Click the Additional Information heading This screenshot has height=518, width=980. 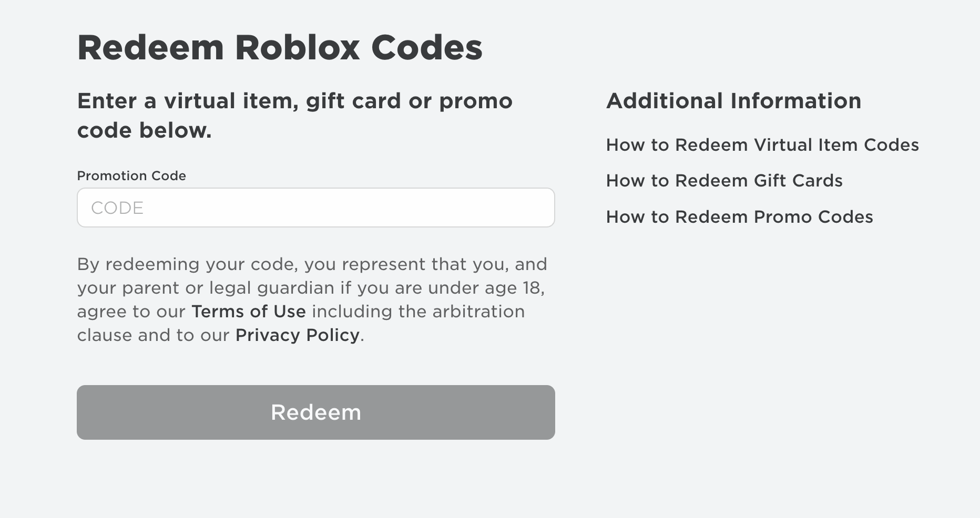(733, 101)
